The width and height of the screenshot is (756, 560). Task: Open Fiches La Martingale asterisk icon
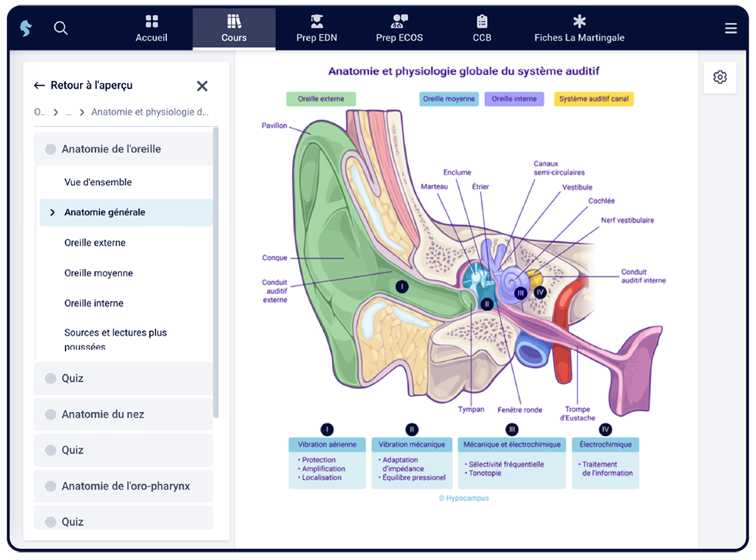(x=579, y=21)
